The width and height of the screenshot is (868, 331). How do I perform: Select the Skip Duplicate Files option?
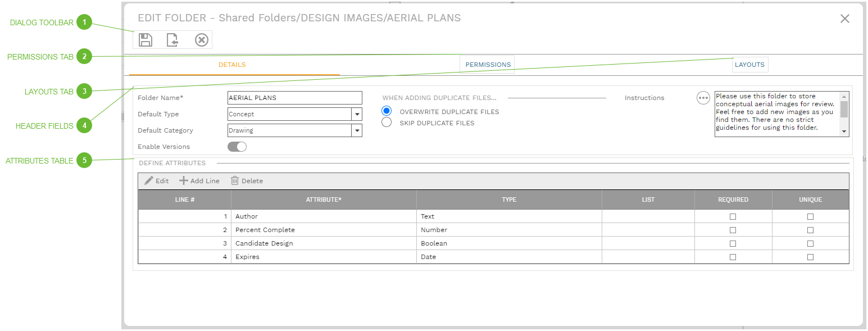pyautogui.click(x=386, y=122)
